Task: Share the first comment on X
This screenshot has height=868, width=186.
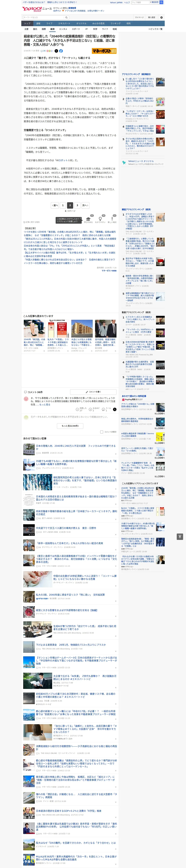Action: pyautogui.click(x=115, y=409)
